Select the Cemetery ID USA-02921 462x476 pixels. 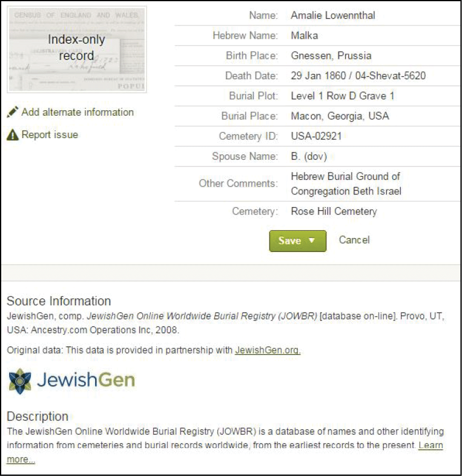(x=316, y=136)
